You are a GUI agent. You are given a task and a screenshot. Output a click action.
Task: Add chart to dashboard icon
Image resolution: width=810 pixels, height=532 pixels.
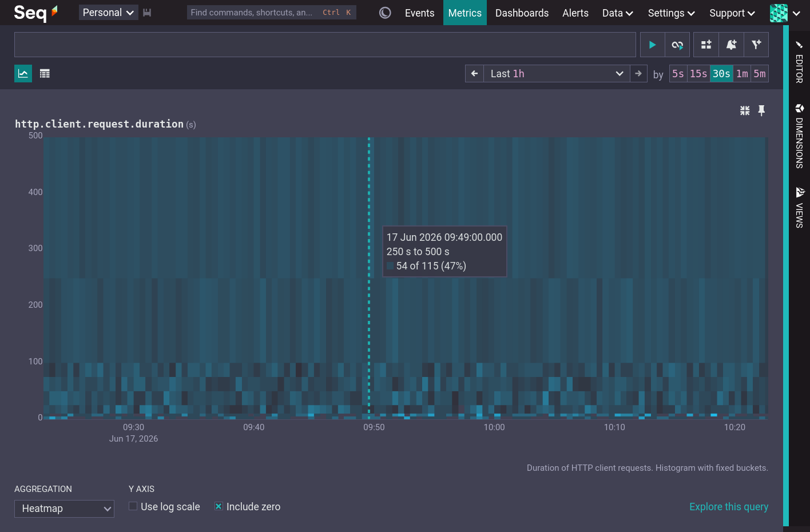tap(706, 45)
